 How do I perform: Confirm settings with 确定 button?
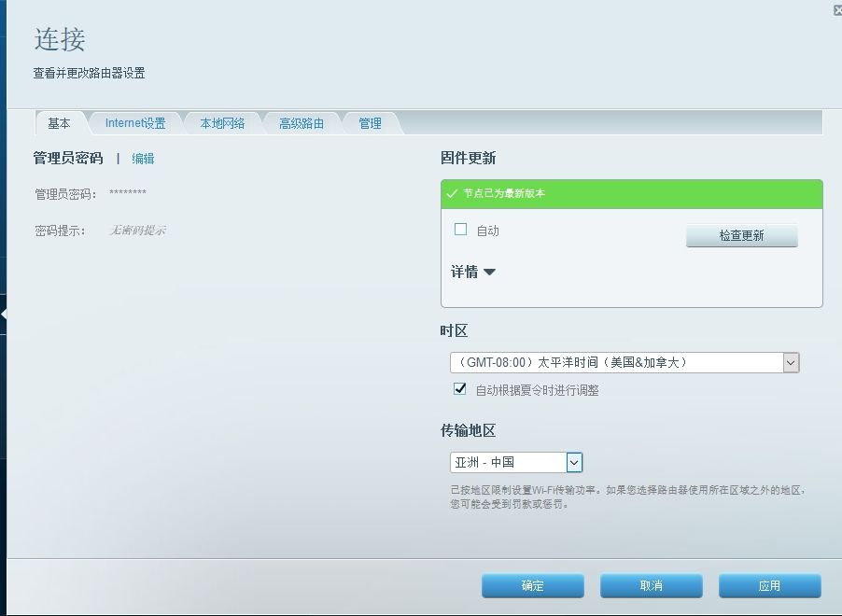point(532,586)
